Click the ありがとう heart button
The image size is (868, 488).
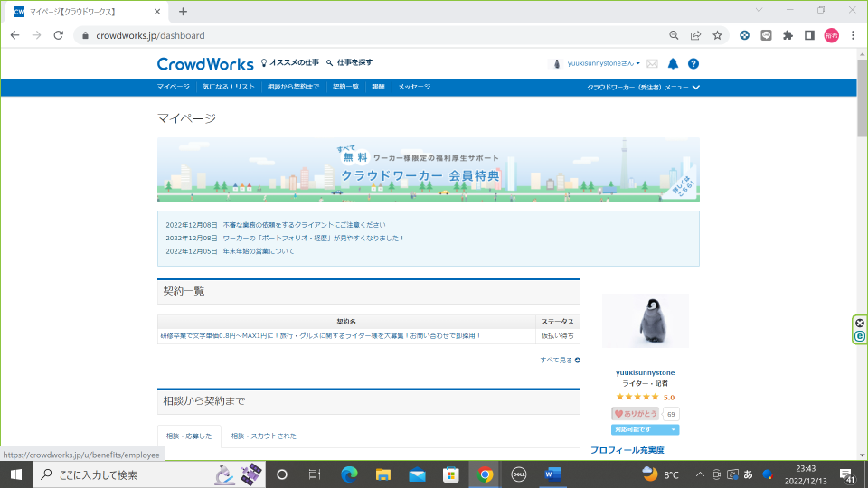click(636, 414)
